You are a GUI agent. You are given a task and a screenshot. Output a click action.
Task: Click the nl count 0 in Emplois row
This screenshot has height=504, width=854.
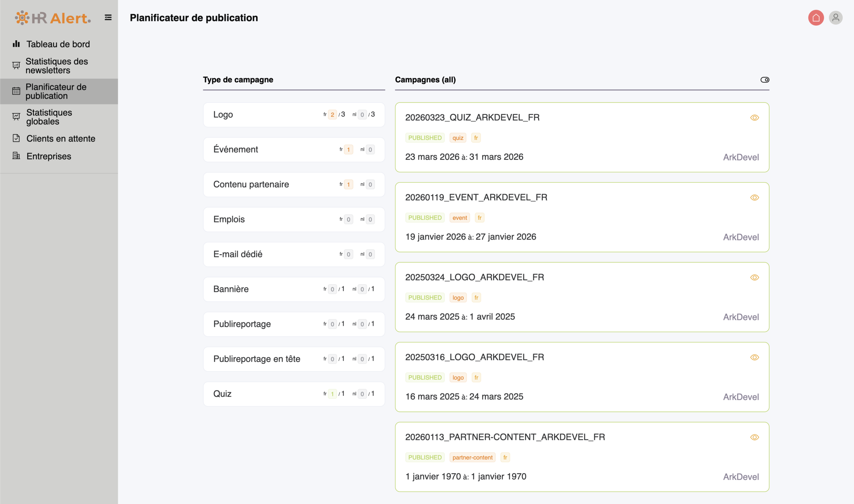(370, 219)
